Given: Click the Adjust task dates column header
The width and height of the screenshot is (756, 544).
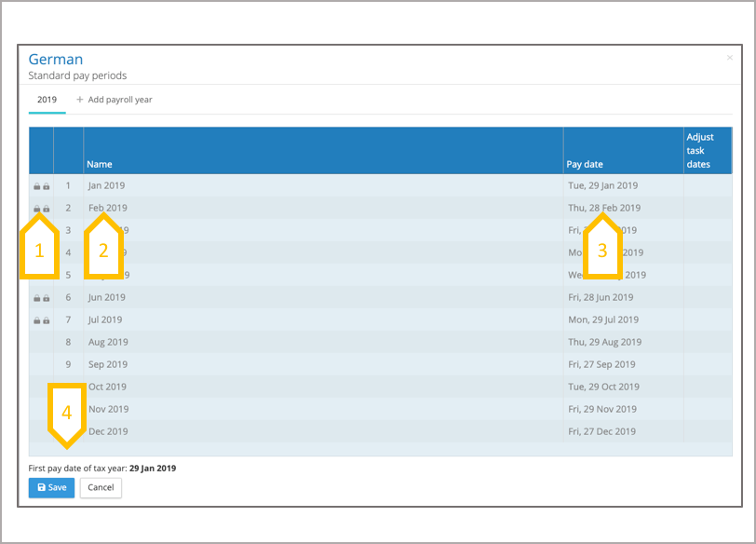Looking at the screenshot, I should click(700, 151).
